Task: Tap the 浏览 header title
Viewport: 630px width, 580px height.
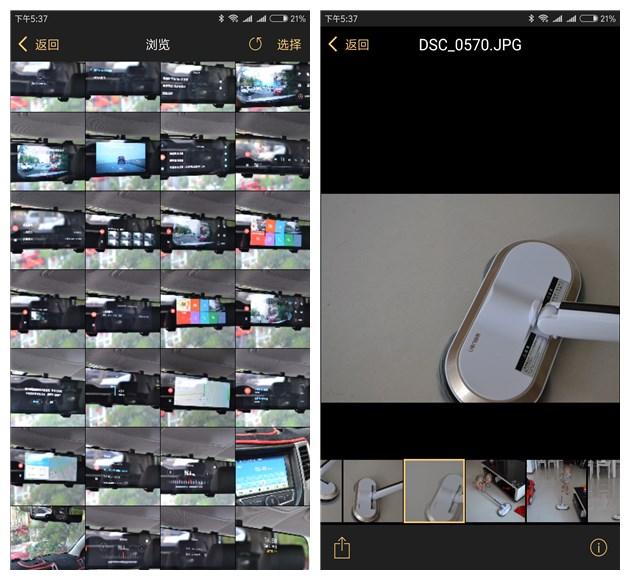Action: click(x=158, y=44)
